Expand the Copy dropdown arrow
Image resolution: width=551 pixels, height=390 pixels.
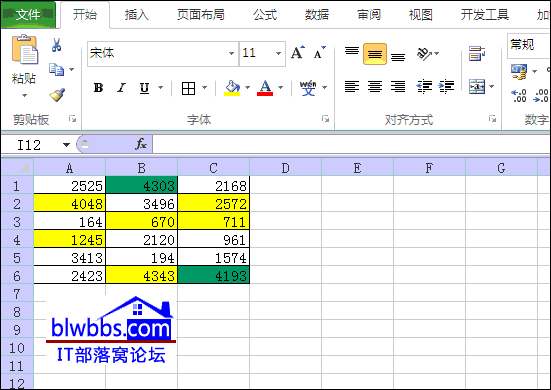[72, 69]
